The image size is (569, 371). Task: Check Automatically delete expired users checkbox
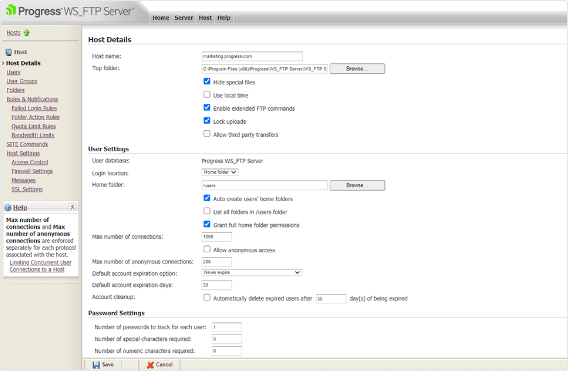pos(207,297)
